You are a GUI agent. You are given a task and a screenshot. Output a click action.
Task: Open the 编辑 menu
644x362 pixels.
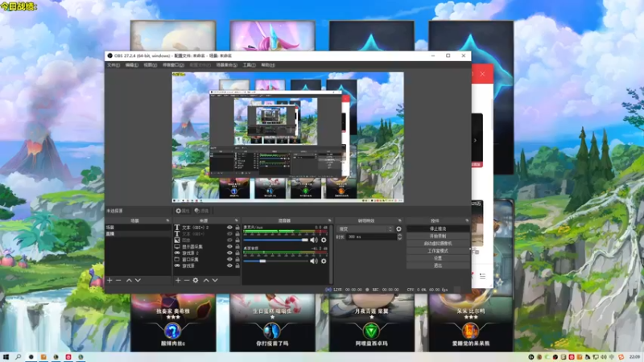pyautogui.click(x=131, y=65)
